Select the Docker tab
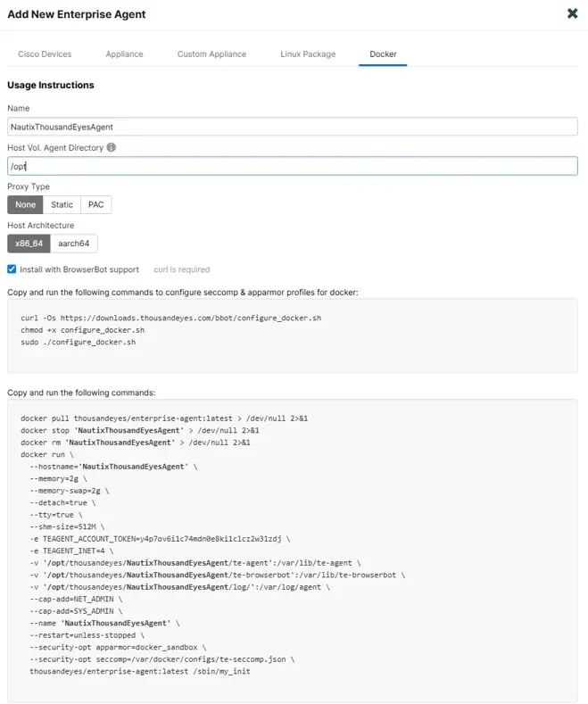 383,54
